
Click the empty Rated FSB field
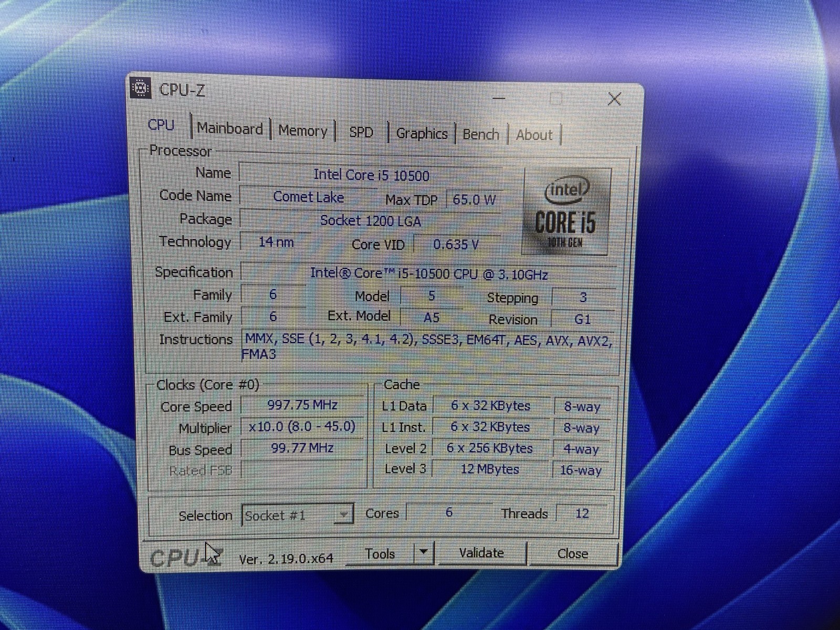[302, 469]
